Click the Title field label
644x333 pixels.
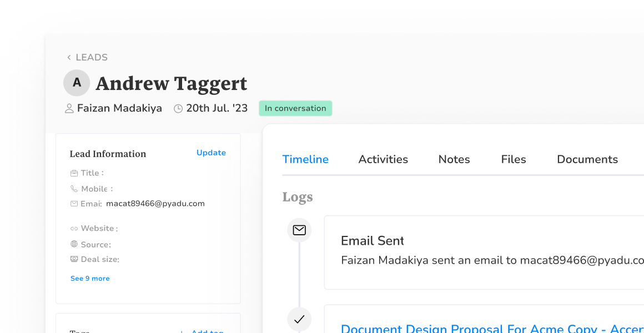point(92,173)
